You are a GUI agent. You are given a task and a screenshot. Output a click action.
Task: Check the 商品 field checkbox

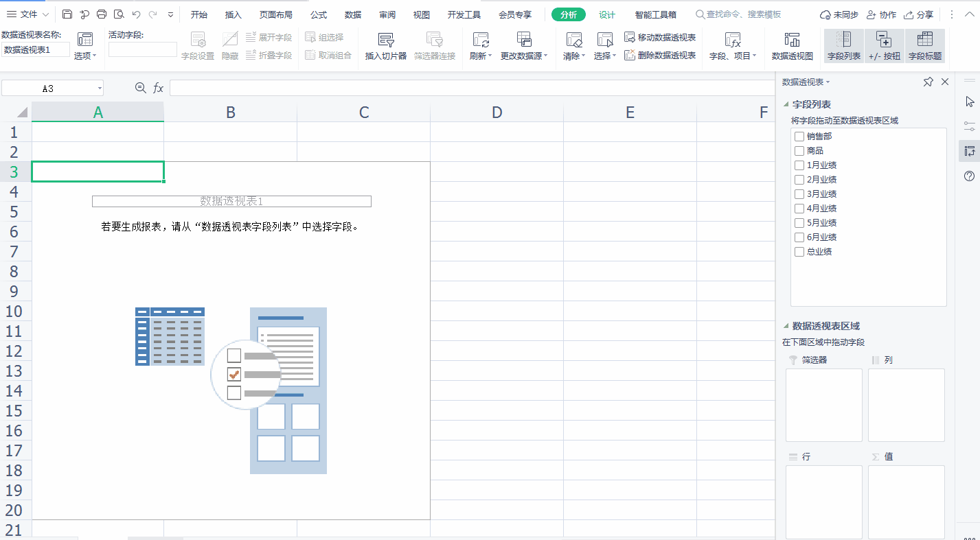[x=799, y=151]
